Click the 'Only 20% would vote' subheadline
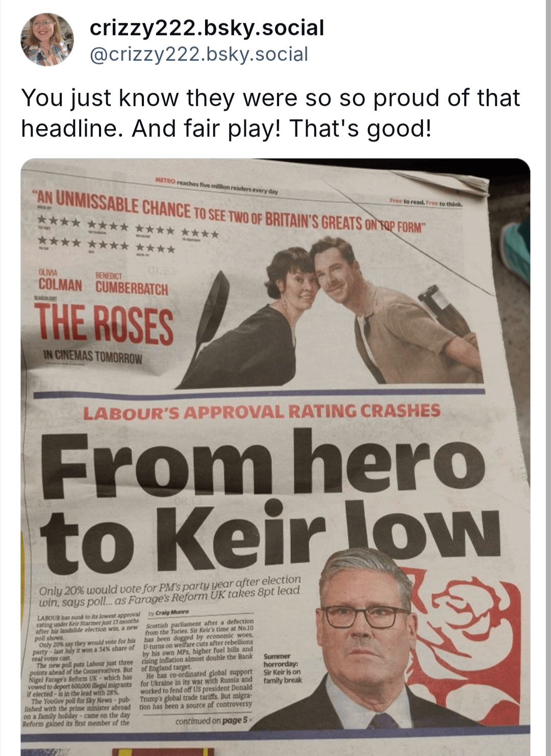This screenshot has width=551, height=756. tap(170, 592)
